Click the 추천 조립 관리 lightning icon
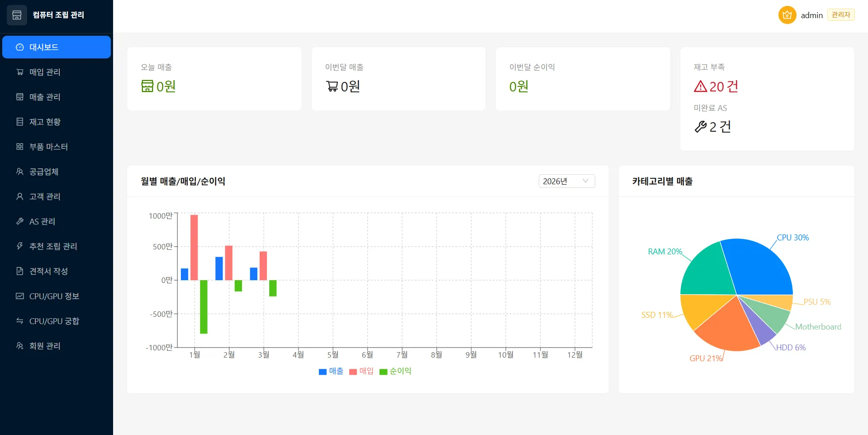This screenshot has width=868, height=435. point(19,246)
